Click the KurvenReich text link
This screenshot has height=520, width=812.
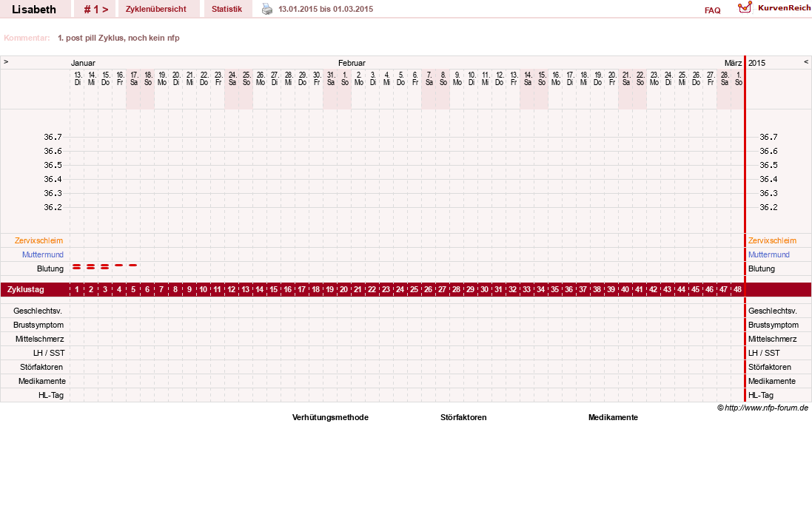point(784,7)
